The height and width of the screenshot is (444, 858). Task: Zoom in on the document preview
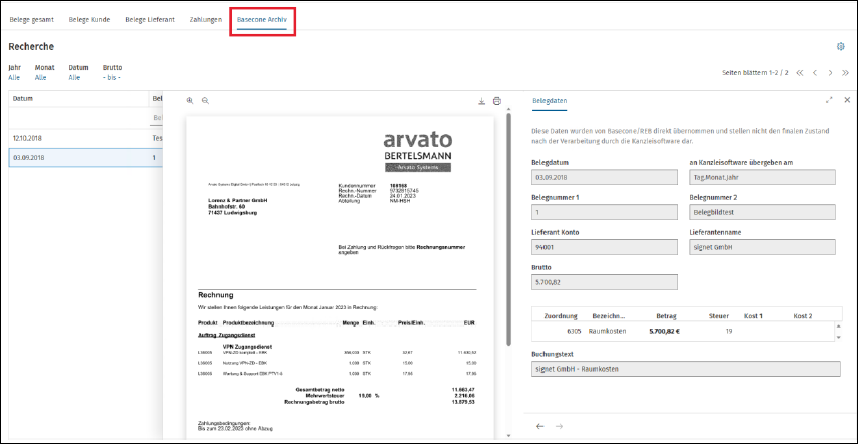[x=190, y=101]
